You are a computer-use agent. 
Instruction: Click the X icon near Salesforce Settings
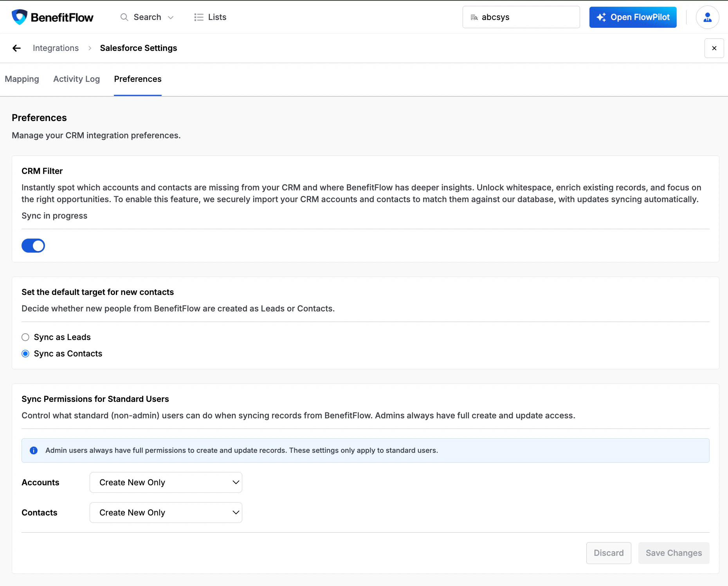point(714,48)
